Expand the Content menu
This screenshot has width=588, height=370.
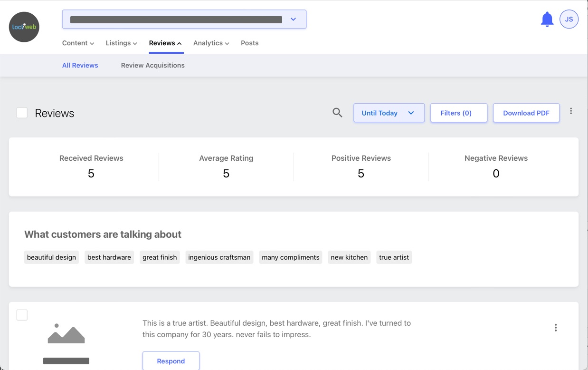tap(78, 43)
